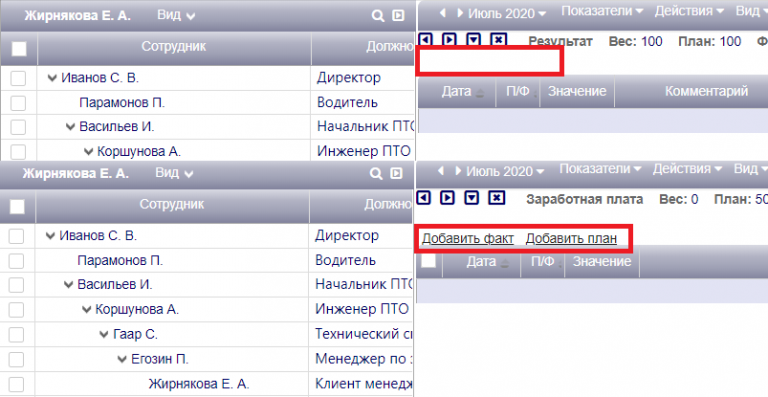768x397 pixels.
Task: Select all via checkbox beside Дата header
Action: click(429, 261)
